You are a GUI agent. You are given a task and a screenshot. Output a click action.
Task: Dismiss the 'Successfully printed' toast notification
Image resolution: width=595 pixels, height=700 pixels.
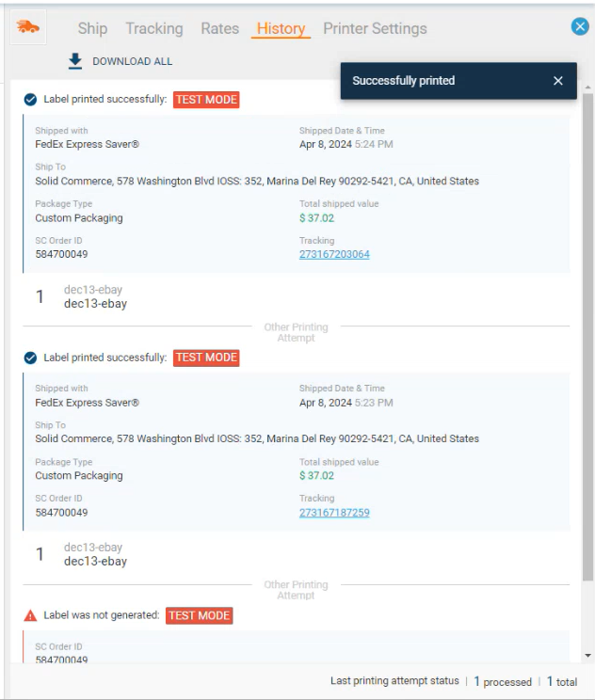tap(557, 81)
